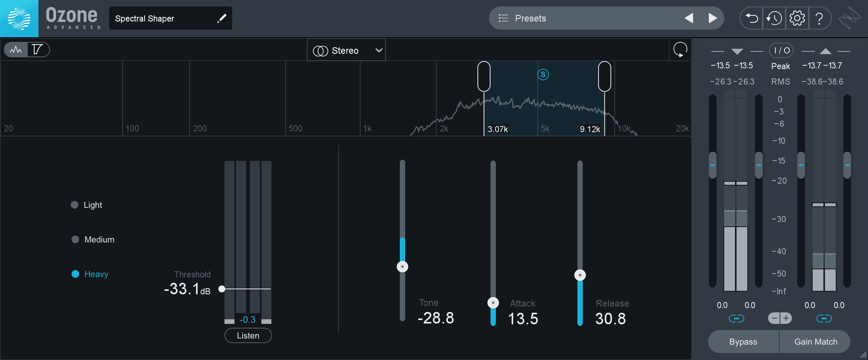Click the minus button between meters
The height and width of the screenshot is (360, 868).
point(774,318)
